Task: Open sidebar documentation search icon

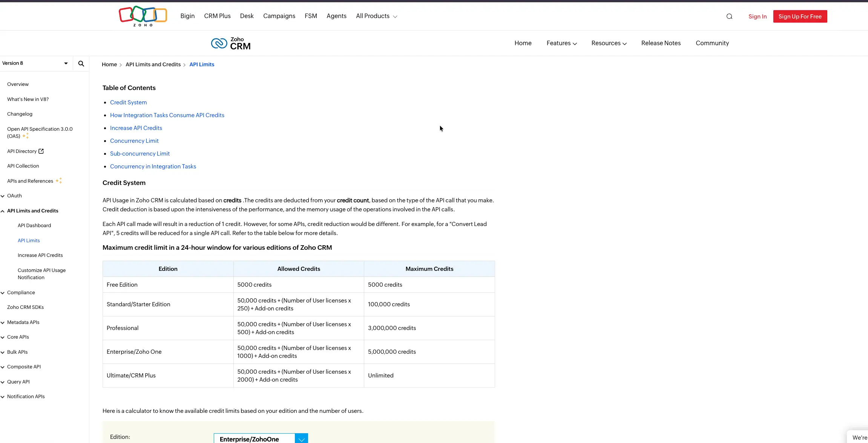Action: 81,64
